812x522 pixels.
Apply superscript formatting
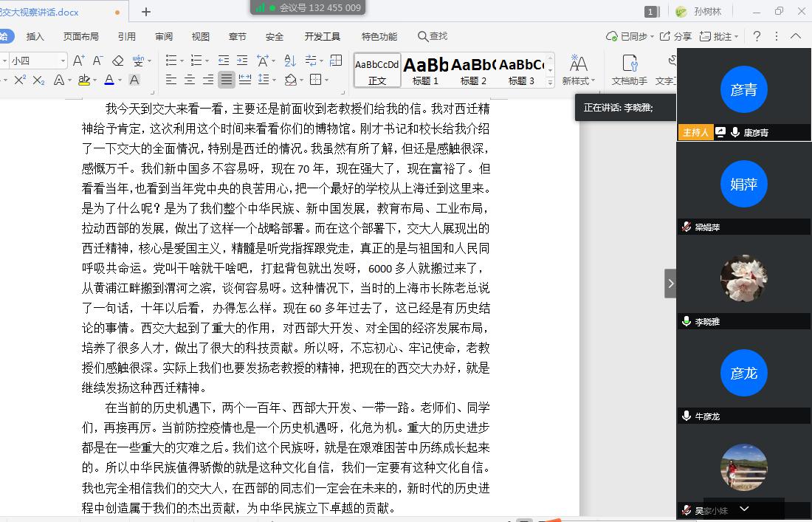click(20, 80)
